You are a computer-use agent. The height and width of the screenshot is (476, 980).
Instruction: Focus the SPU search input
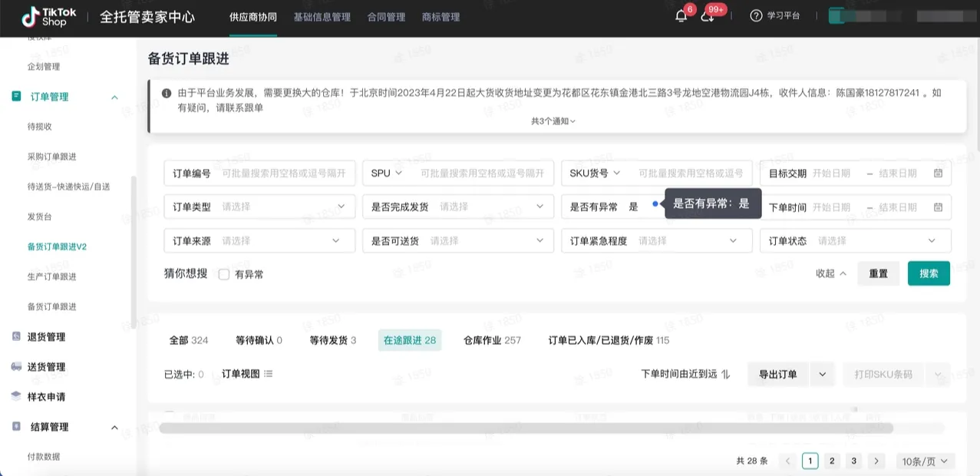tap(483, 174)
